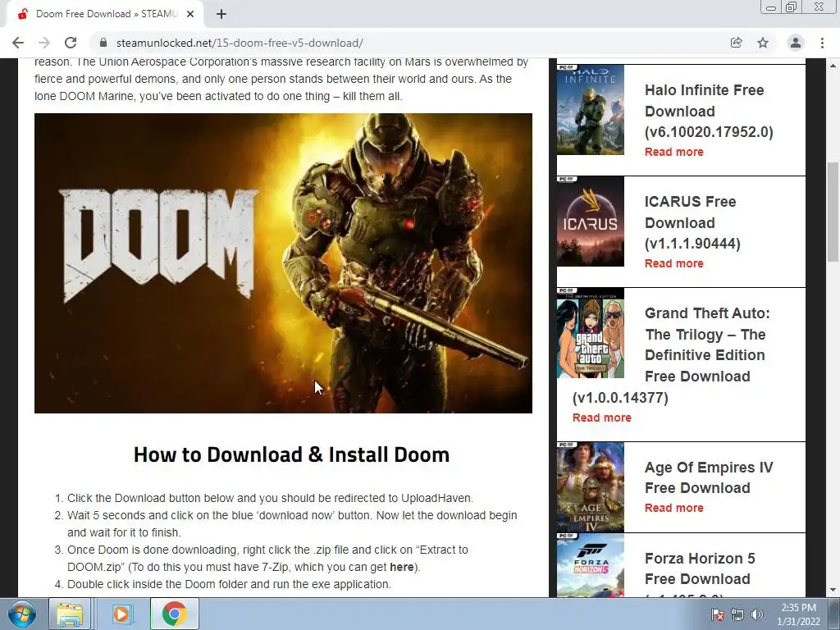Image resolution: width=840 pixels, height=630 pixels.
Task: Click the large DOOM artwork image
Action: coord(283,263)
